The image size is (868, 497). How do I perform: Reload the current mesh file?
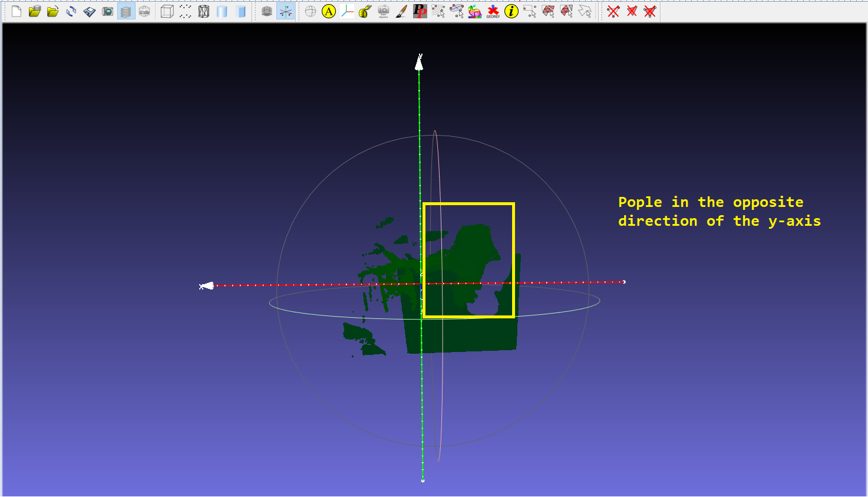pos(71,11)
